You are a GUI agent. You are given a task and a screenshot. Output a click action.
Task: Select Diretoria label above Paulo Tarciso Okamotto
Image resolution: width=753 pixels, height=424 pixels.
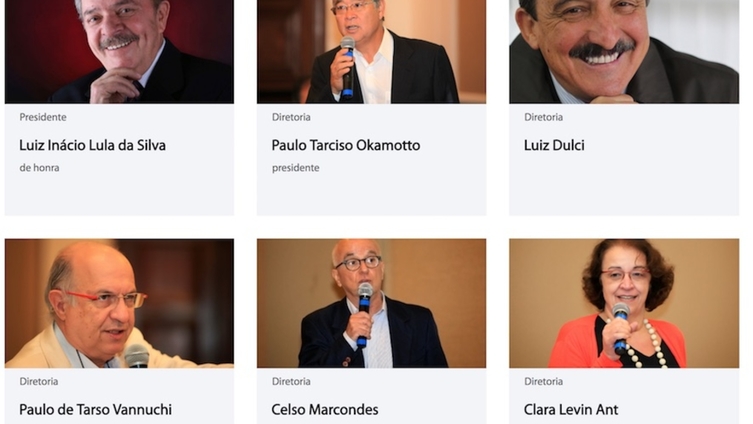[x=291, y=117]
